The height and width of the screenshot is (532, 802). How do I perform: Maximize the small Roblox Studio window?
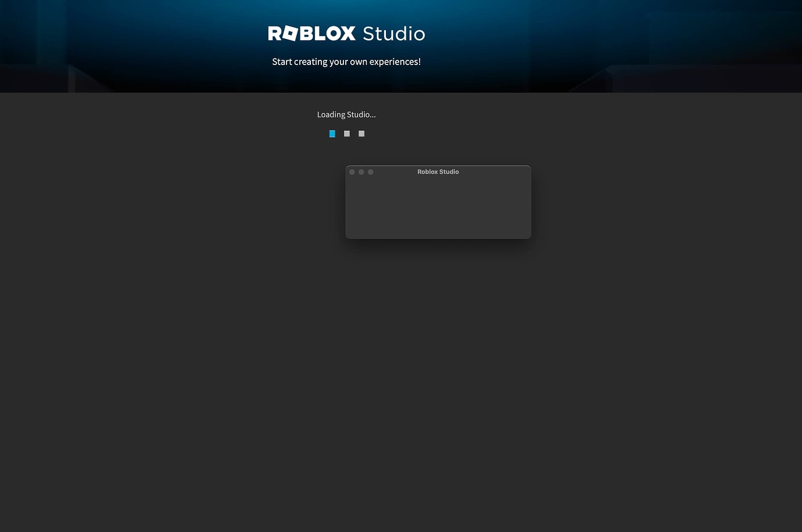371,172
